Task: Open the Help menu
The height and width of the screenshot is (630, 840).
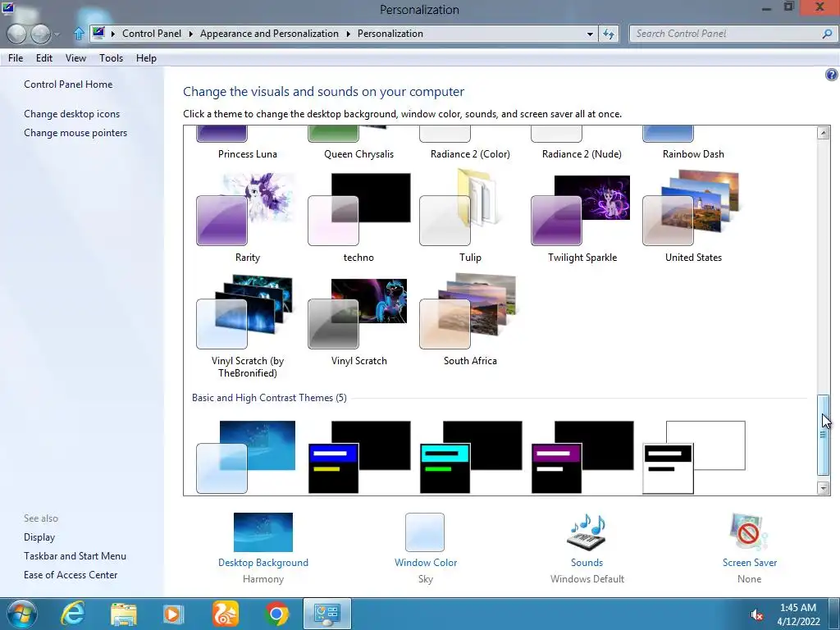Action: pyautogui.click(x=146, y=58)
